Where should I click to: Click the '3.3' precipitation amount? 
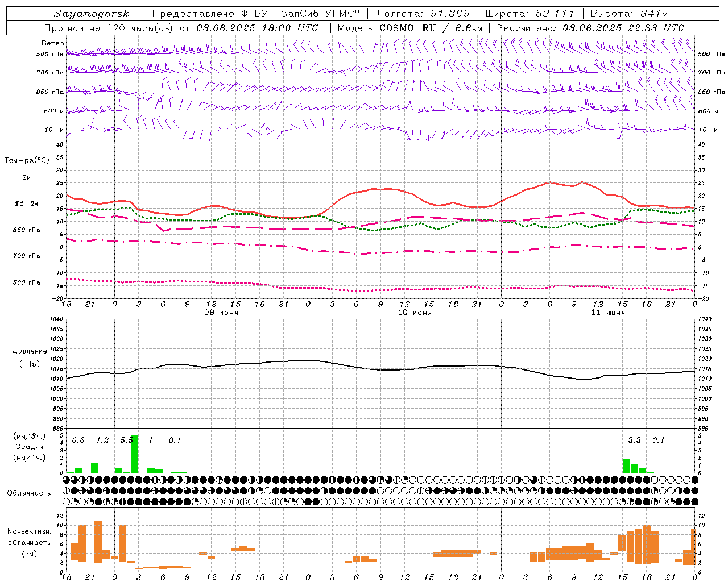(634, 440)
